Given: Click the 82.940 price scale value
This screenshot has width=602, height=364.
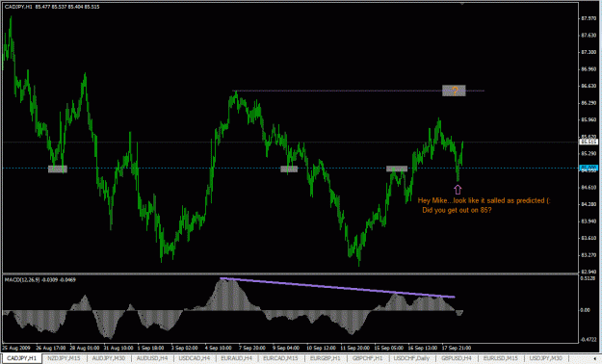Looking at the screenshot, I should click(x=589, y=272).
